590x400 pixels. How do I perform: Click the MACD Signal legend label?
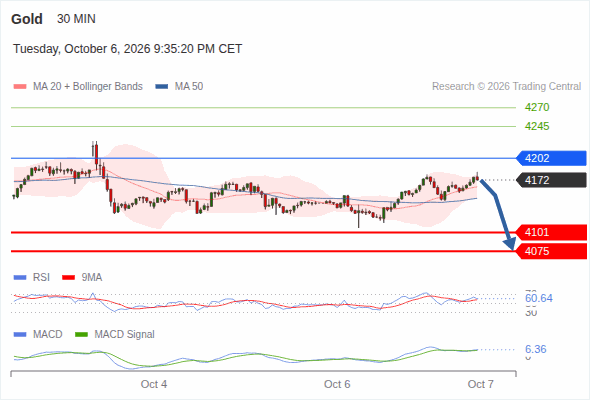(x=125, y=335)
